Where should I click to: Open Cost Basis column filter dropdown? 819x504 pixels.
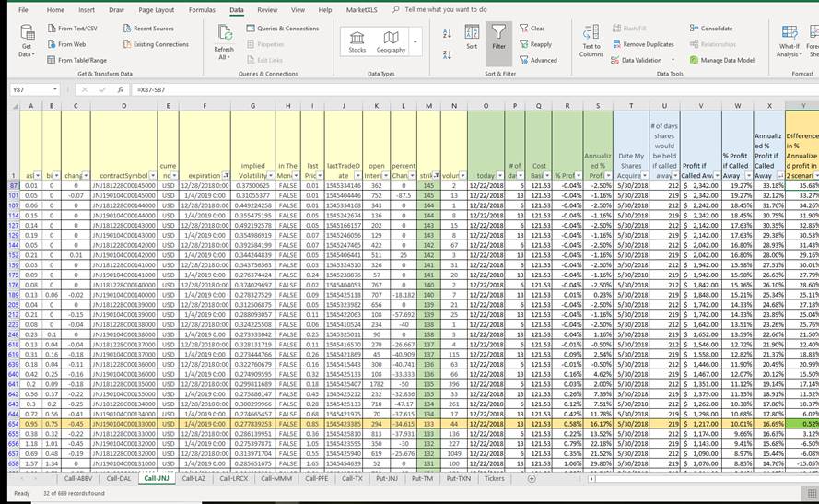pyautogui.click(x=547, y=175)
